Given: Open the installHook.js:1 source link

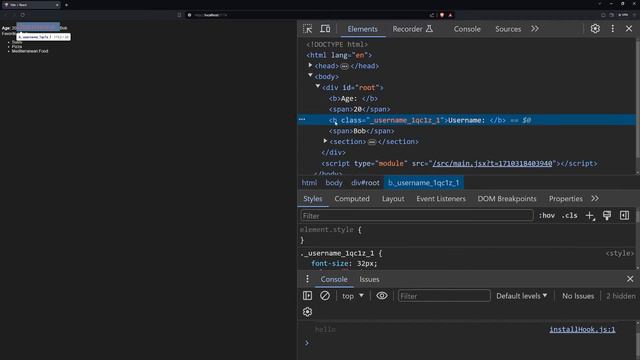Looking at the screenshot, I should pos(582,329).
